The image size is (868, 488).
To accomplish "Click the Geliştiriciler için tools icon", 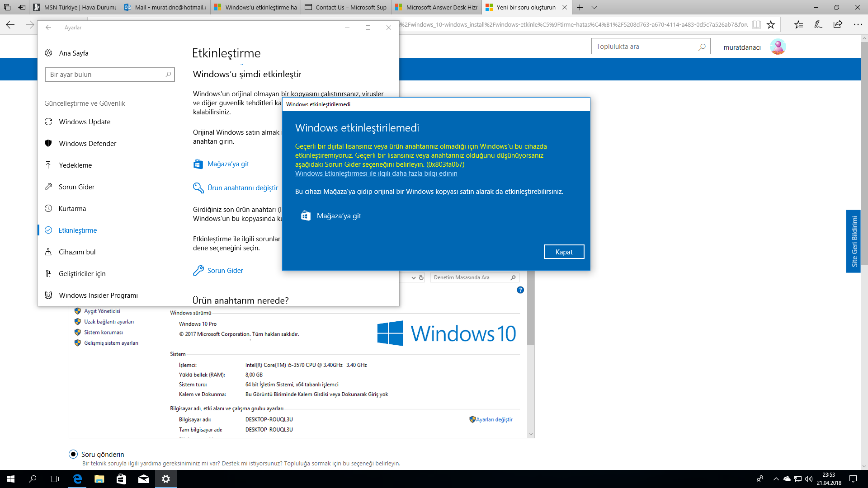I will (48, 273).
